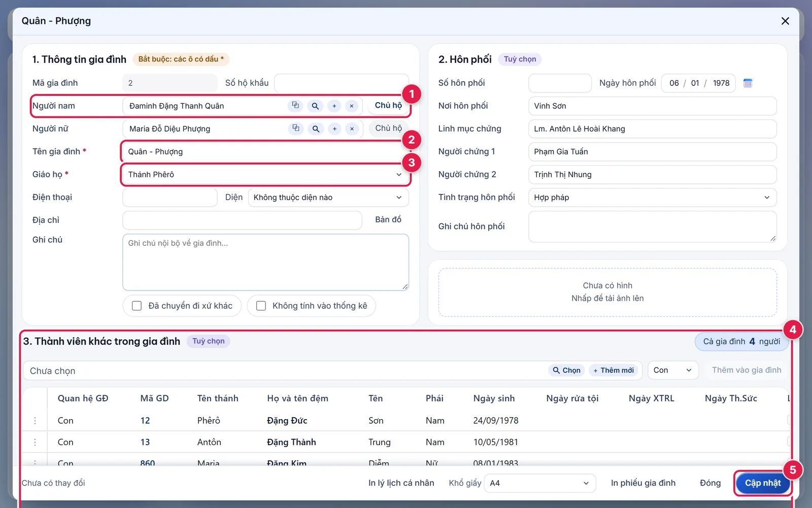Click the Chọn member search button
The image size is (812, 508).
point(566,370)
